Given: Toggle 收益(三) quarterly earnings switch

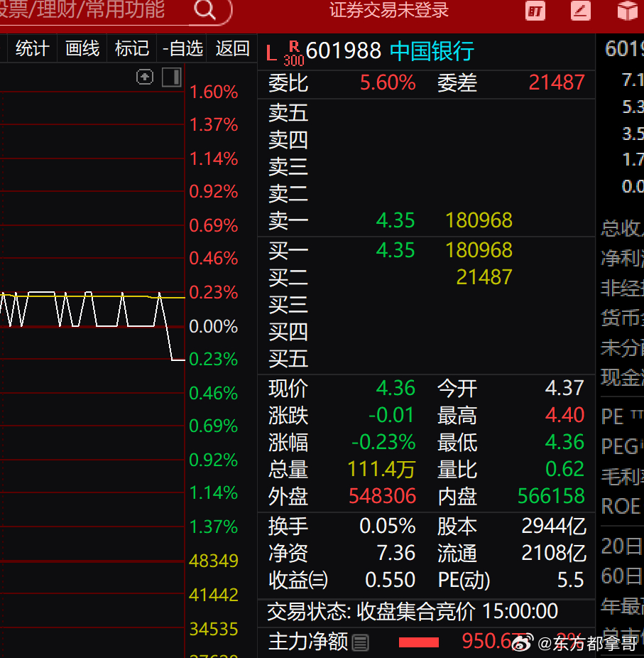Looking at the screenshot, I should click(298, 580).
